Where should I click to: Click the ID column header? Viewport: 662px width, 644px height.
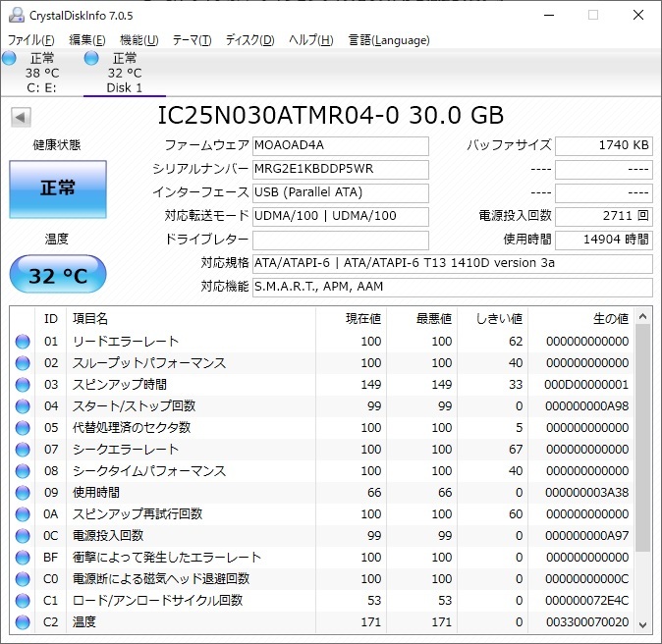(51, 319)
